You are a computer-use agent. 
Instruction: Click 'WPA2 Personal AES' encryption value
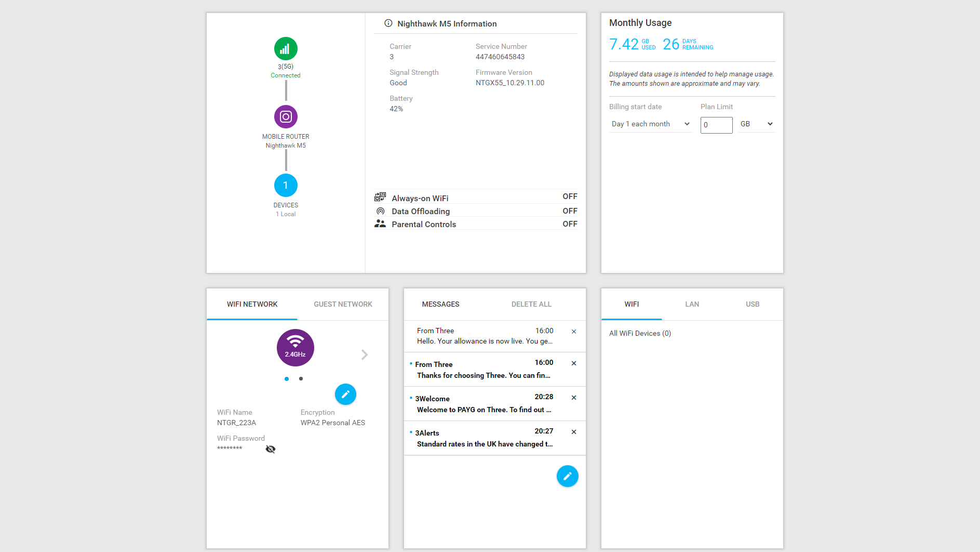(x=333, y=423)
